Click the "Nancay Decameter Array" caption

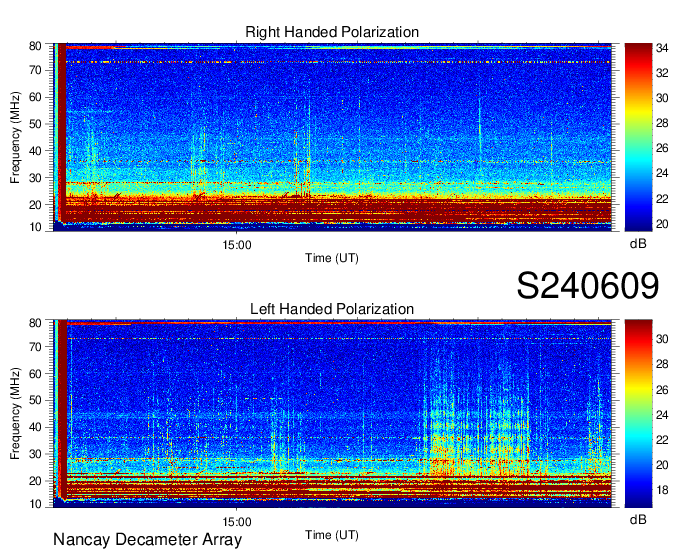[x=147, y=540]
